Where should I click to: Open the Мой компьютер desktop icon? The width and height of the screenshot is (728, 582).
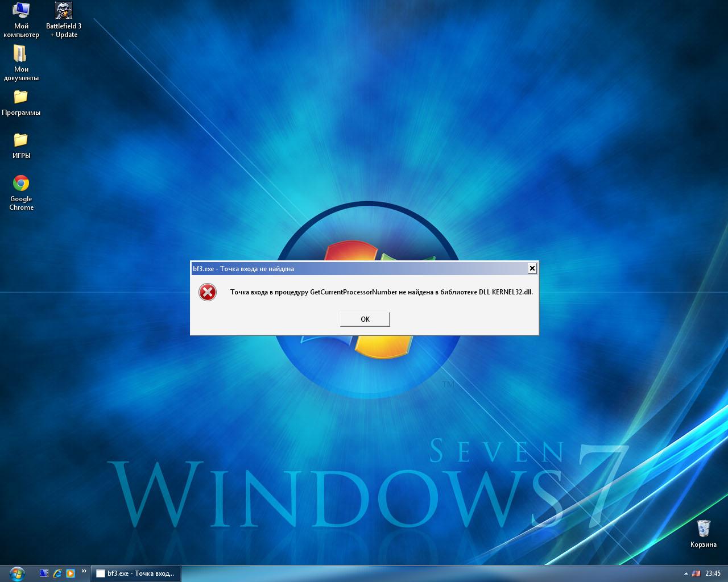point(21,20)
